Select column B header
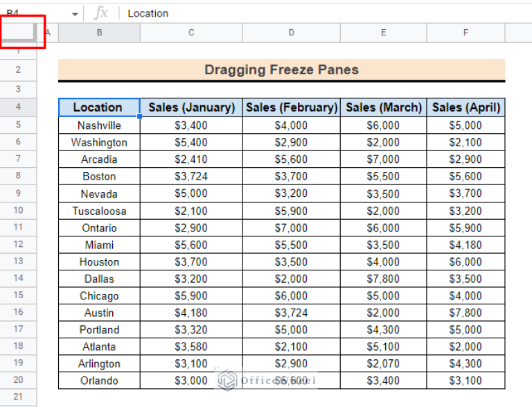The width and height of the screenshot is (532, 407). tap(100, 33)
